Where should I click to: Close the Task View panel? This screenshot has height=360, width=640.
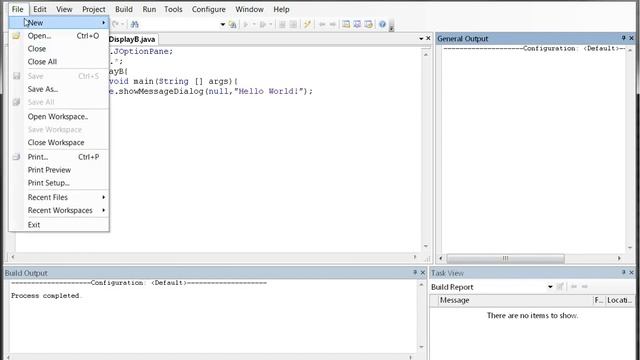tap(631, 272)
